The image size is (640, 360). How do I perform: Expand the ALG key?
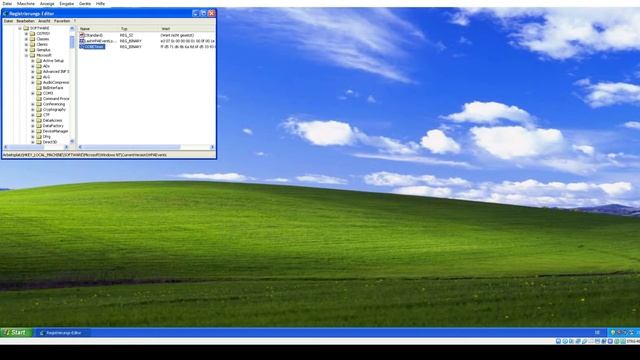click(33, 77)
